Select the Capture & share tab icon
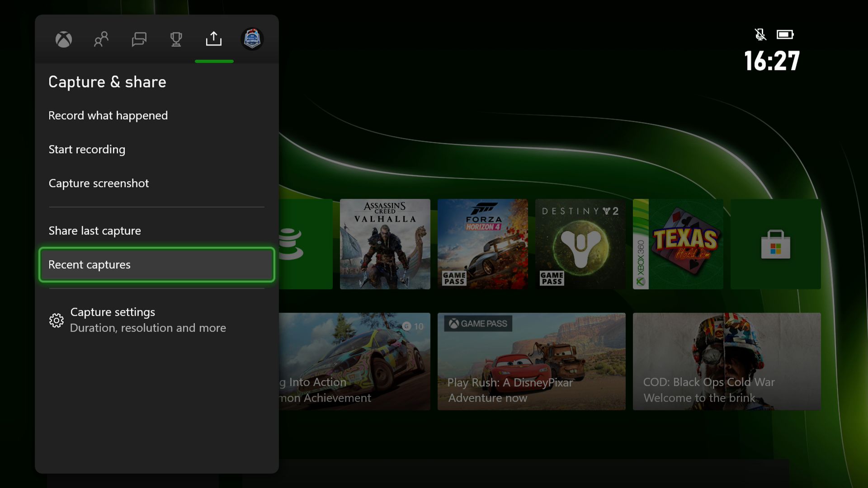 214,39
